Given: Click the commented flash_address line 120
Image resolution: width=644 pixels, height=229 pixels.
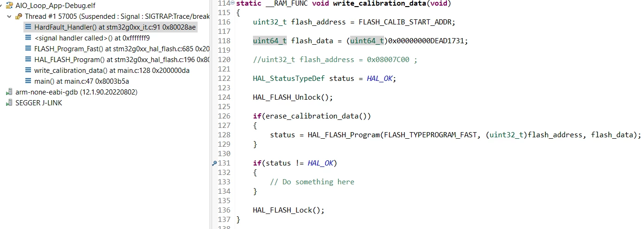Looking at the screenshot, I should (335, 60).
